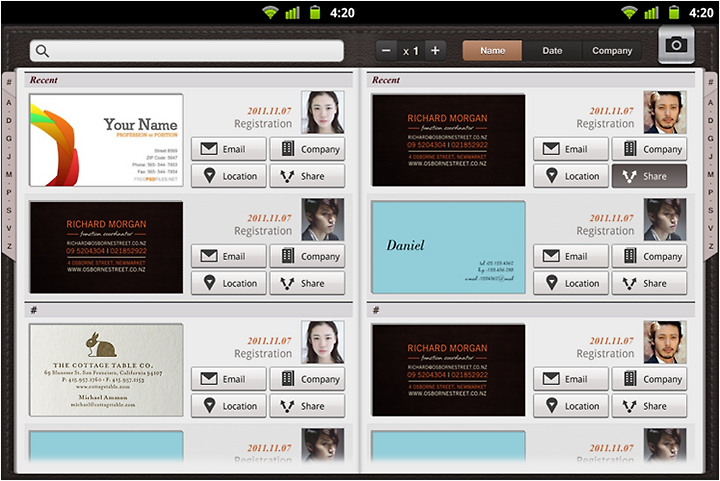Share Richard Morgan card in right # section
720x481 pixels.
point(649,406)
